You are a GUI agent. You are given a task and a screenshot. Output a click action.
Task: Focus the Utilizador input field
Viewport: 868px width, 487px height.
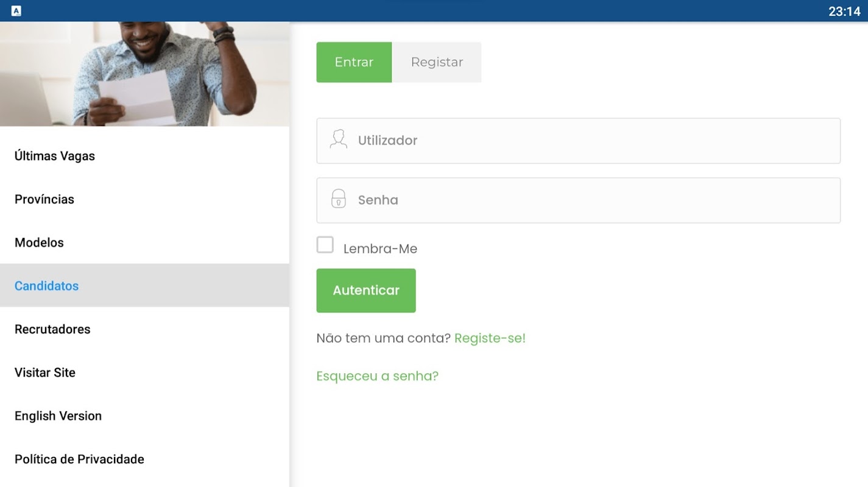pyautogui.click(x=578, y=141)
